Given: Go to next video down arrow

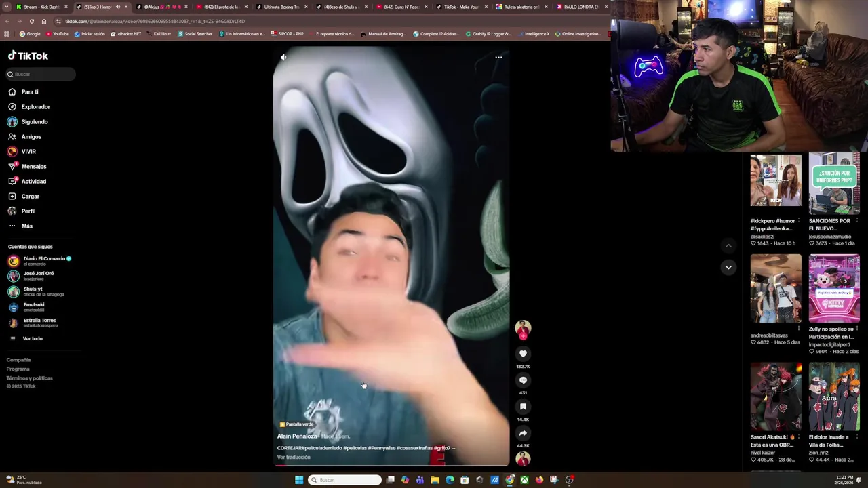Looking at the screenshot, I should pos(728,268).
